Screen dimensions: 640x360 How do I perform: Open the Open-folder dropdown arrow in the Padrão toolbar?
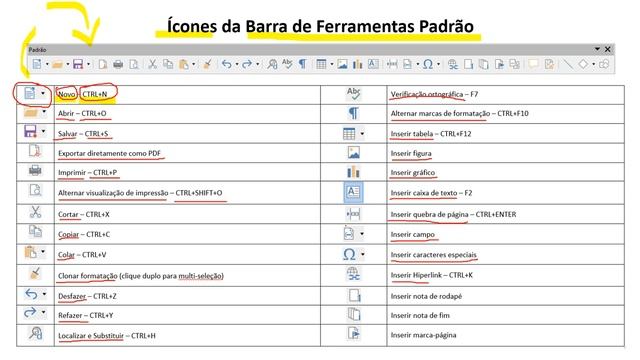pos(68,64)
